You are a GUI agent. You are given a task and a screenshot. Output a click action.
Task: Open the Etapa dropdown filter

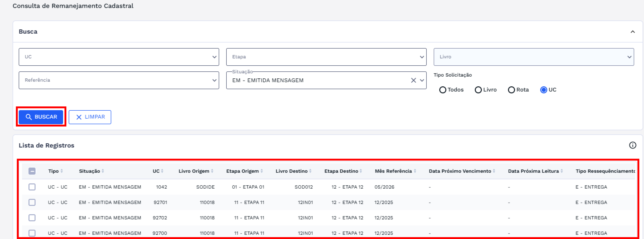click(x=326, y=57)
